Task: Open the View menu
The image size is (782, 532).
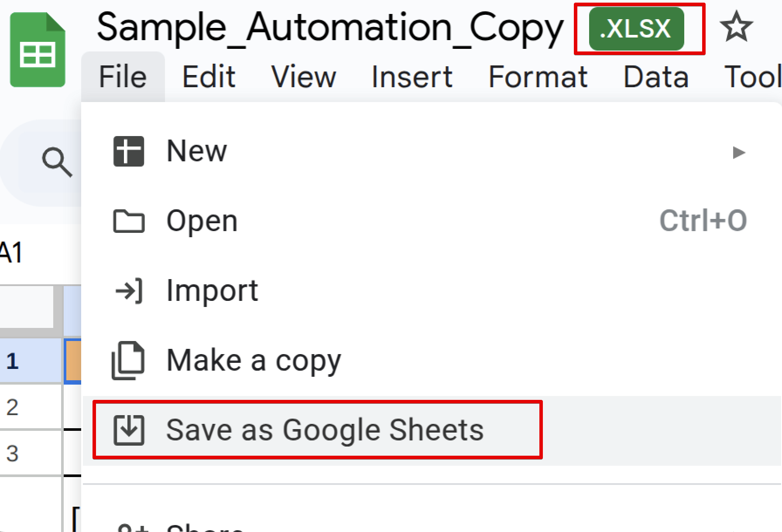Action: 304,77
